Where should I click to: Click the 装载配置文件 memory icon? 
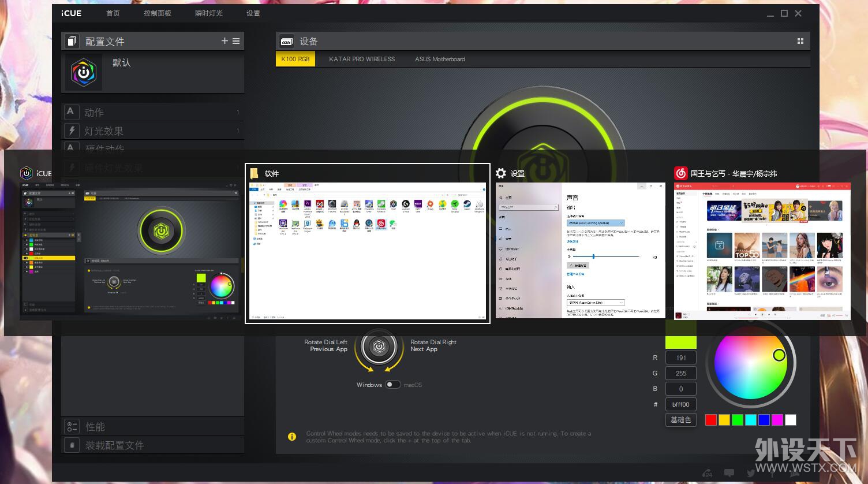click(72, 445)
